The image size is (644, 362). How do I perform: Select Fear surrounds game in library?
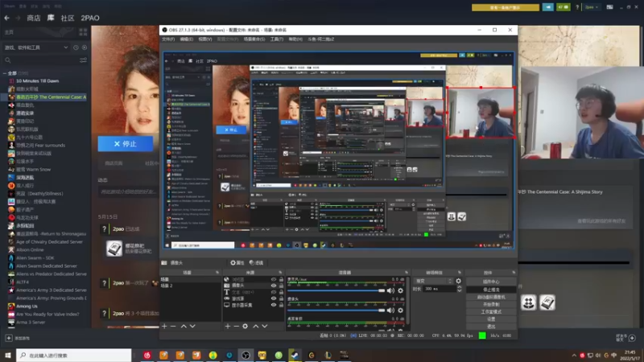[x=41, y=145]
